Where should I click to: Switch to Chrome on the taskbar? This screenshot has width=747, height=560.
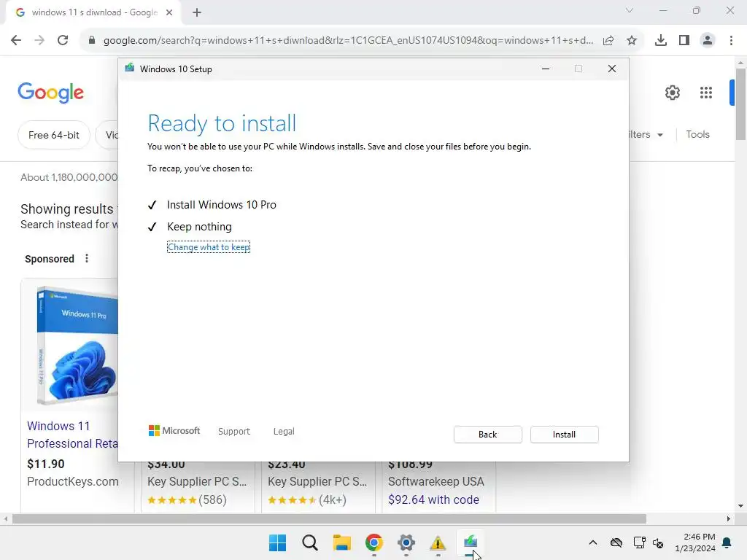click(374, 542)
